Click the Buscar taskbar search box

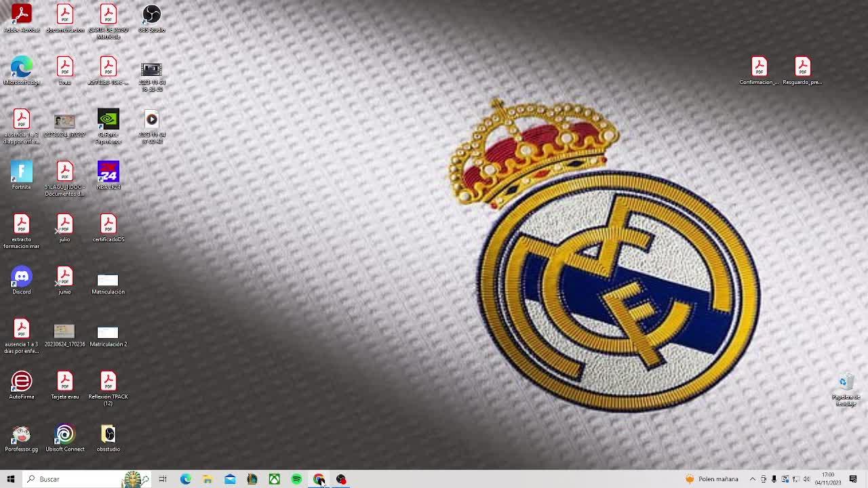point(87,479)
